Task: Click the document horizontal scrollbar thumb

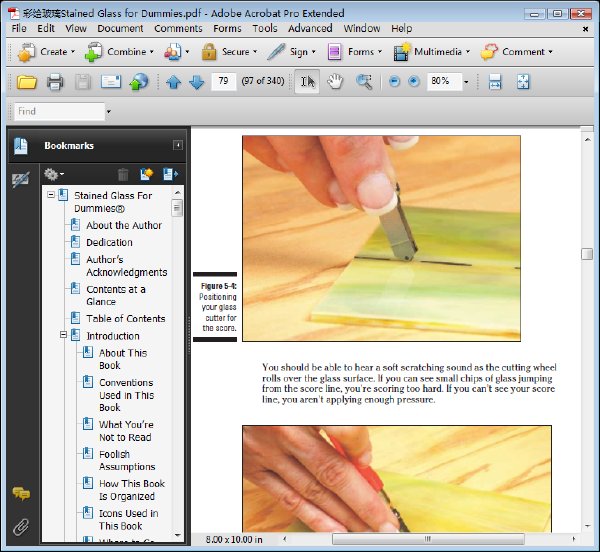Action: pos(428,539)
